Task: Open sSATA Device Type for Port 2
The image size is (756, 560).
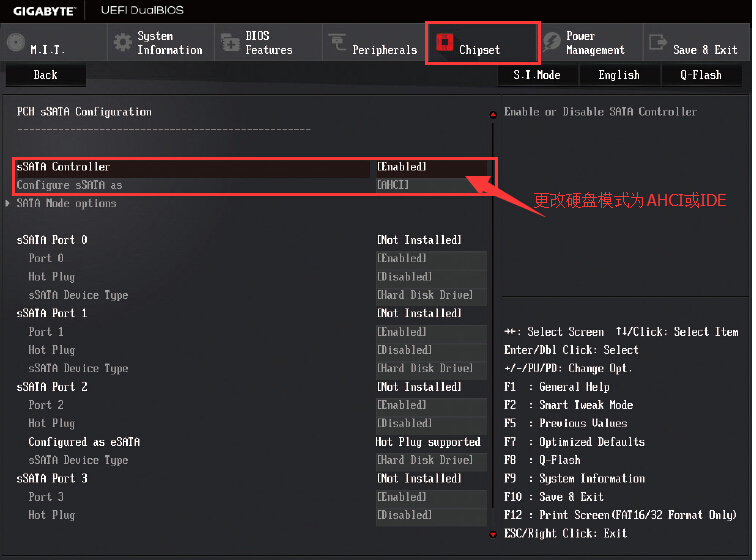Action: (x=431, y=460)
